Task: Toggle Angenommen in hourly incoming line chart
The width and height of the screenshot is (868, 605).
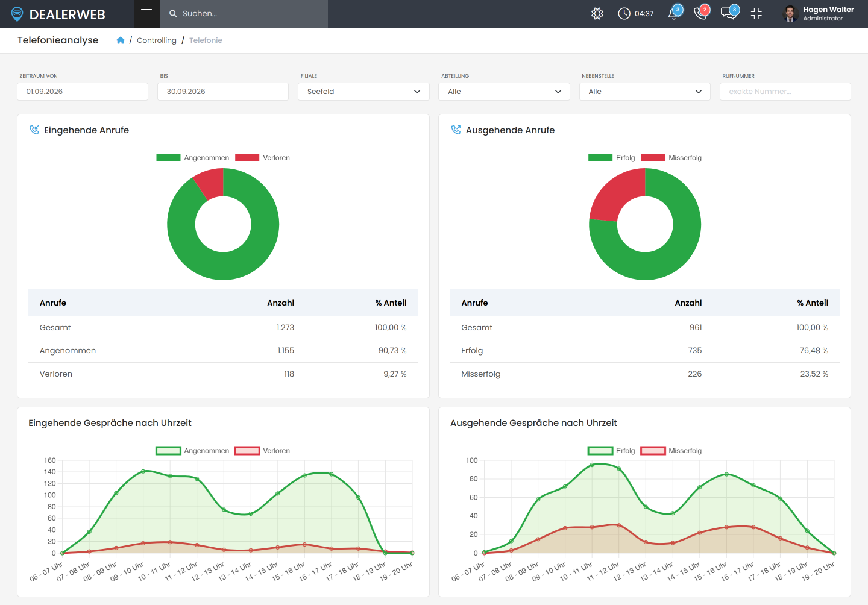Action: [192, 451]
